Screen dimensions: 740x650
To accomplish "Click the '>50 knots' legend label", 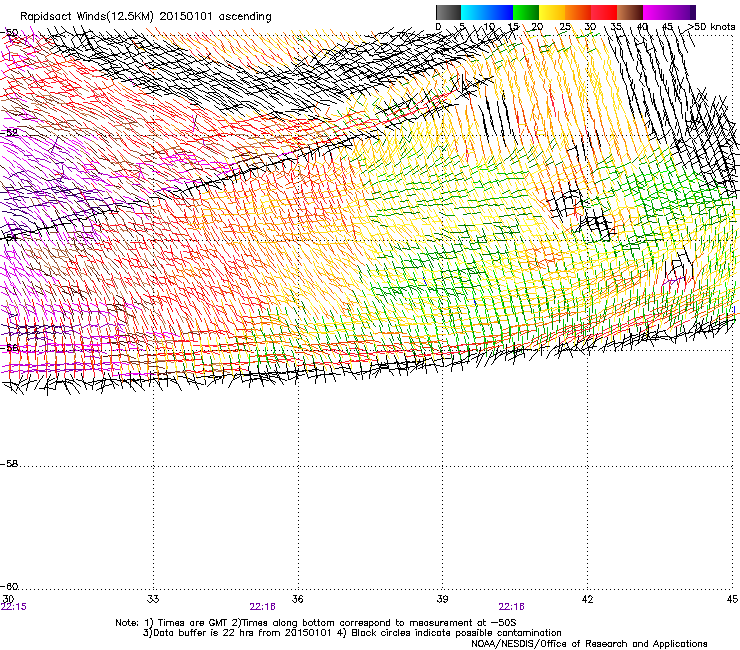I will tap(712, 26).
